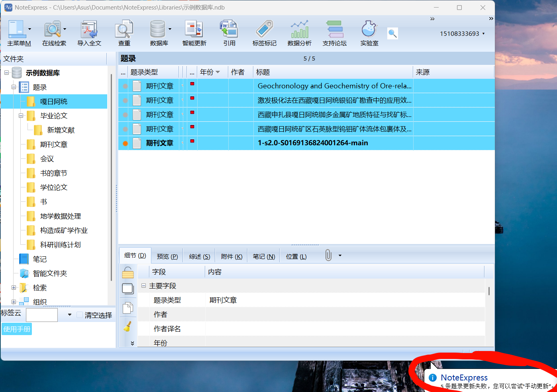Select the 嘎日阿统 folder

point(54,101)
